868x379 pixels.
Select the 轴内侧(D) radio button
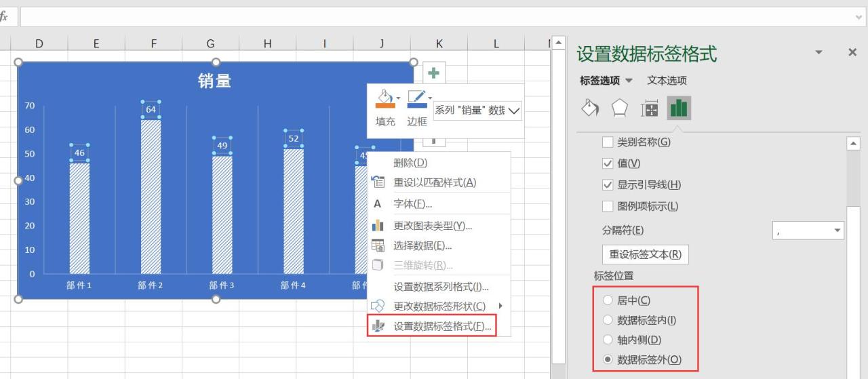tap(608, 340)
